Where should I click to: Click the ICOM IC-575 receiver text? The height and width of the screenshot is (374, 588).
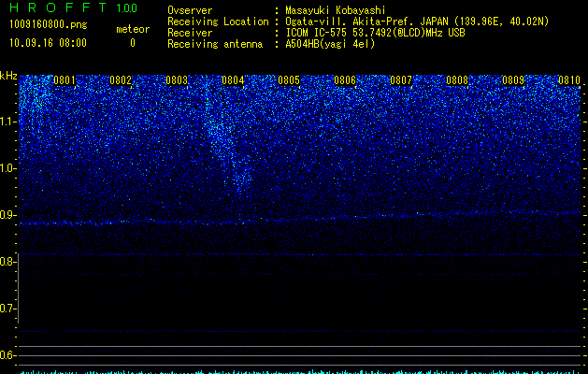(x=375, y=33)
